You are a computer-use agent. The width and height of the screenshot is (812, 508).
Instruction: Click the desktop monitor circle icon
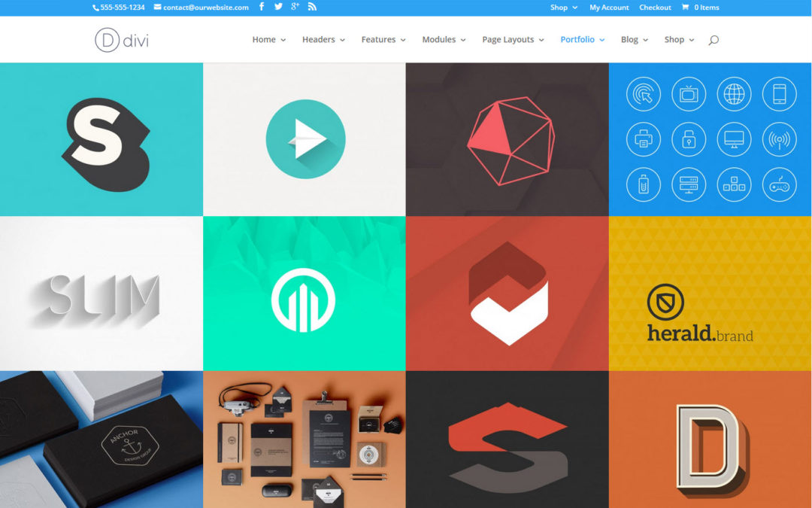coord(734,139)
